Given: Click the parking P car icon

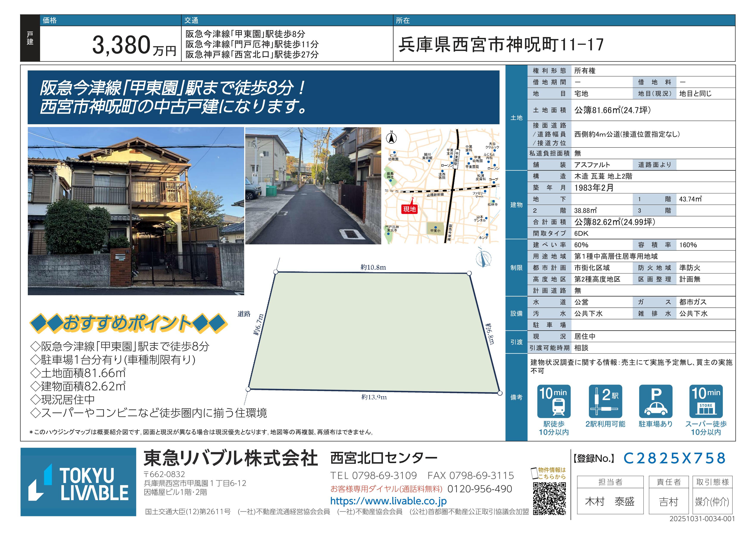Looking at the screenshot, I should point(656,401).
